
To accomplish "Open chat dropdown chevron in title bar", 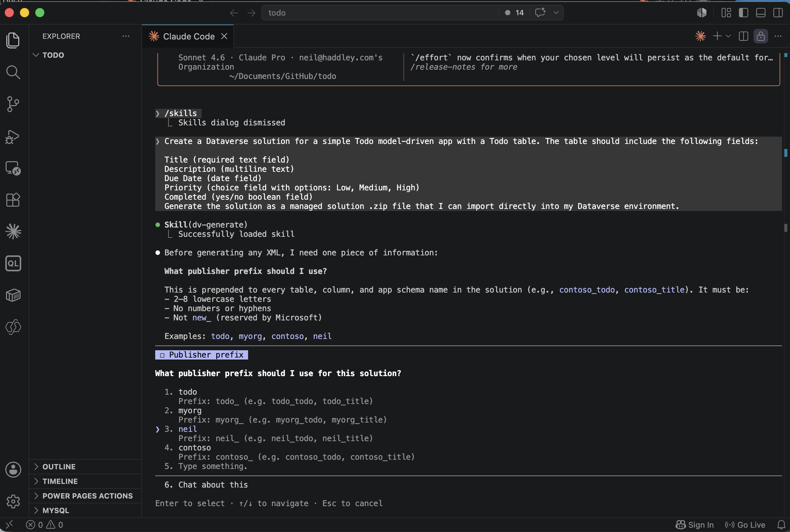I will click(556, 13).
